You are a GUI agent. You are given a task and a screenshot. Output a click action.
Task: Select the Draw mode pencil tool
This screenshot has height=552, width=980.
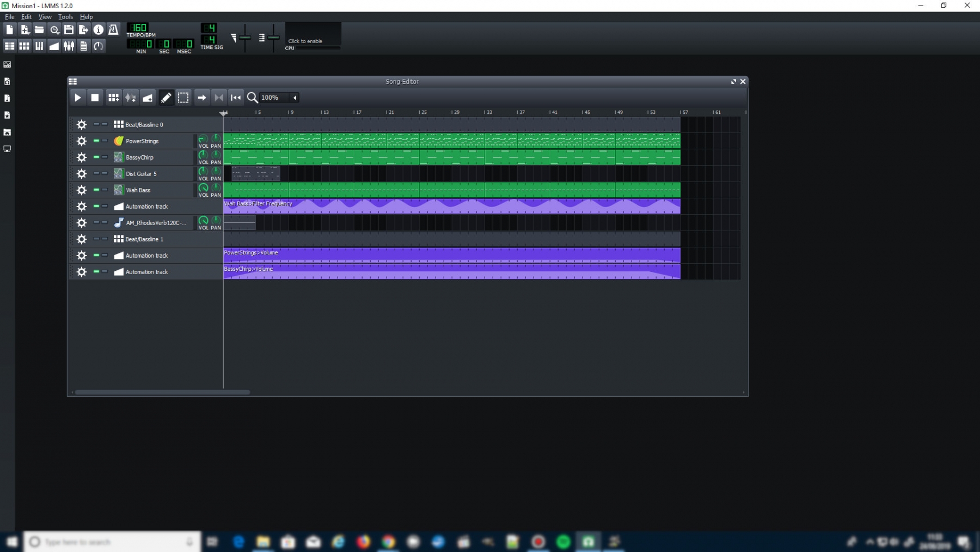(166, 98)
